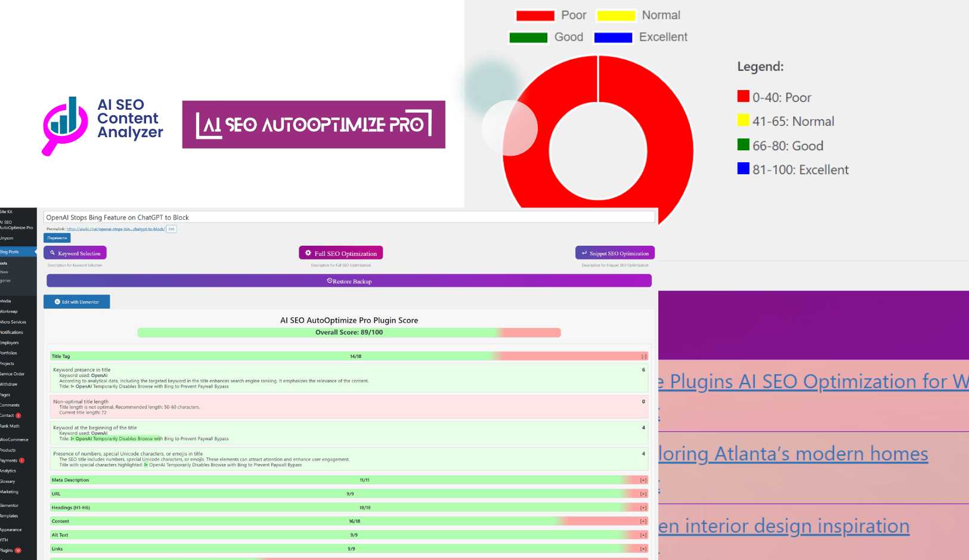This screenshot has width=969, height=560.
Task: Click the Overall Score 89/100 progress bar
Action: [349, 333]
